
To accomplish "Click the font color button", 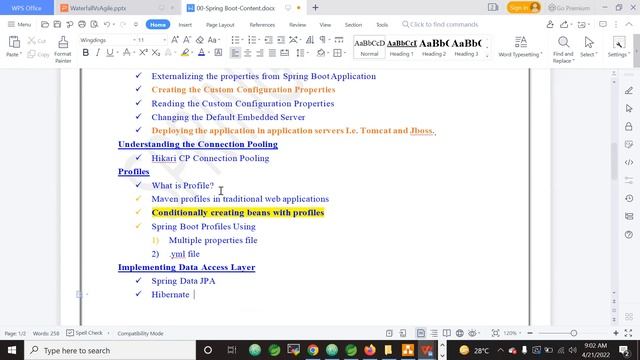I will (x=201, y=53).
